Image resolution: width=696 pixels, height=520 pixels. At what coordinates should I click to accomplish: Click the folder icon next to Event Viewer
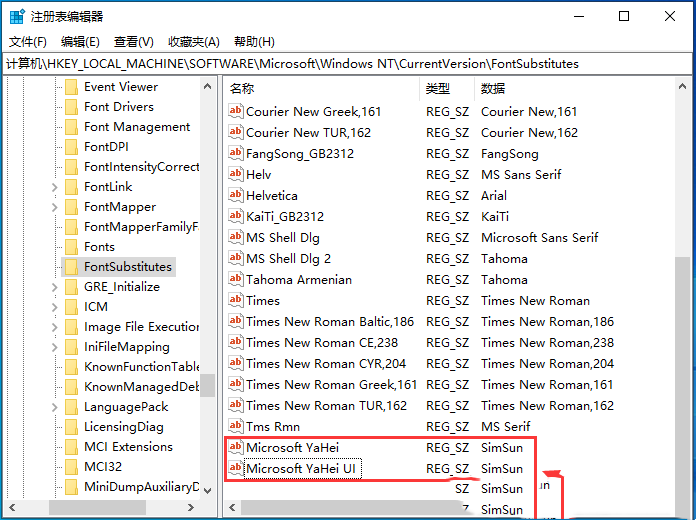71,87
